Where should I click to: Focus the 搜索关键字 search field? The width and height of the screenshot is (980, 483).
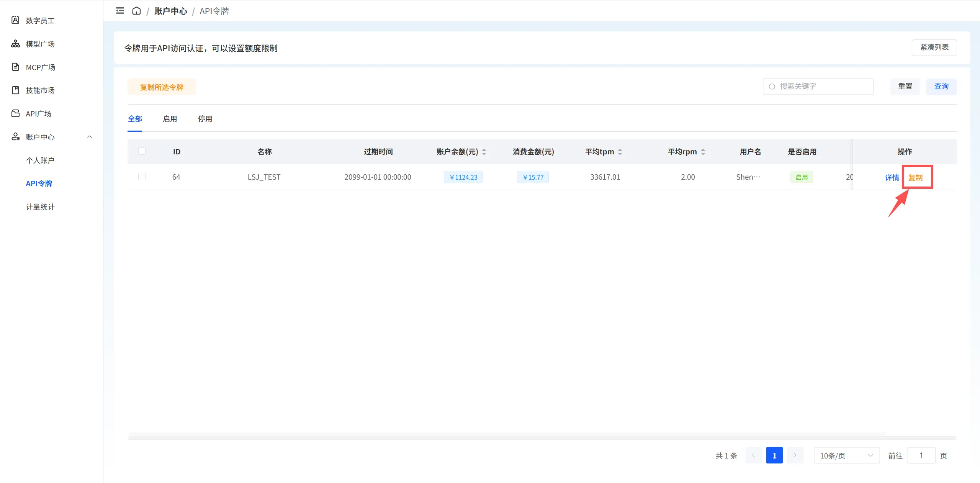(818, 87)
